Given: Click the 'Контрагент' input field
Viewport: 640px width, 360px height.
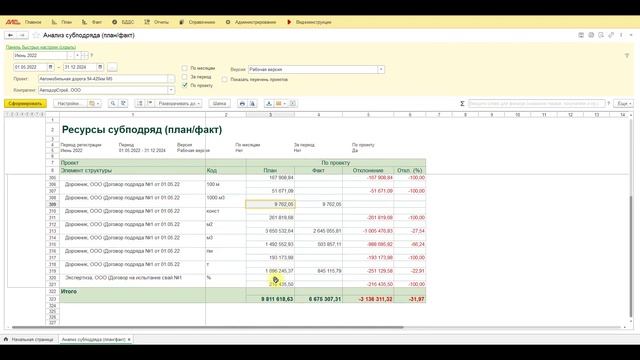Looking at the screenshot, I should [103, 90].
